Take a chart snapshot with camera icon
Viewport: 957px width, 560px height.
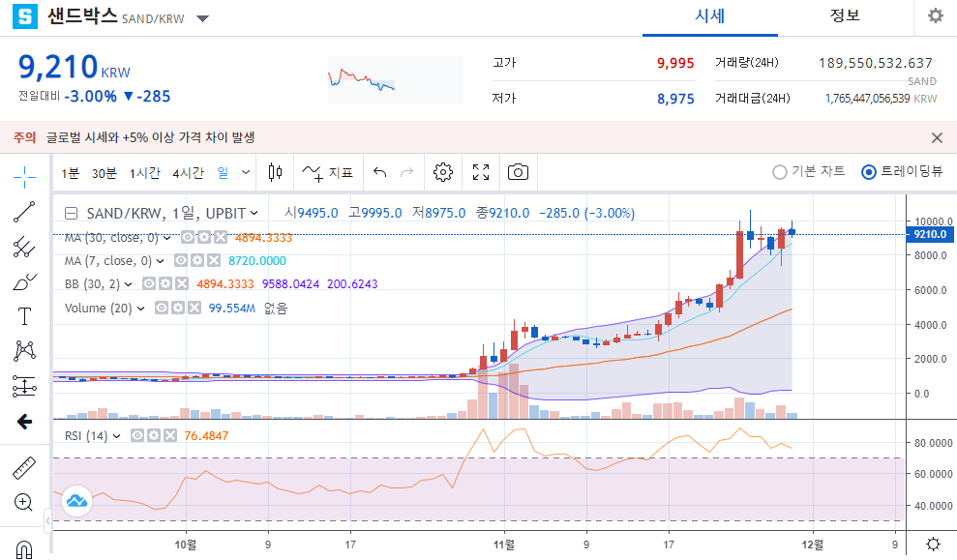pos(518,172)
